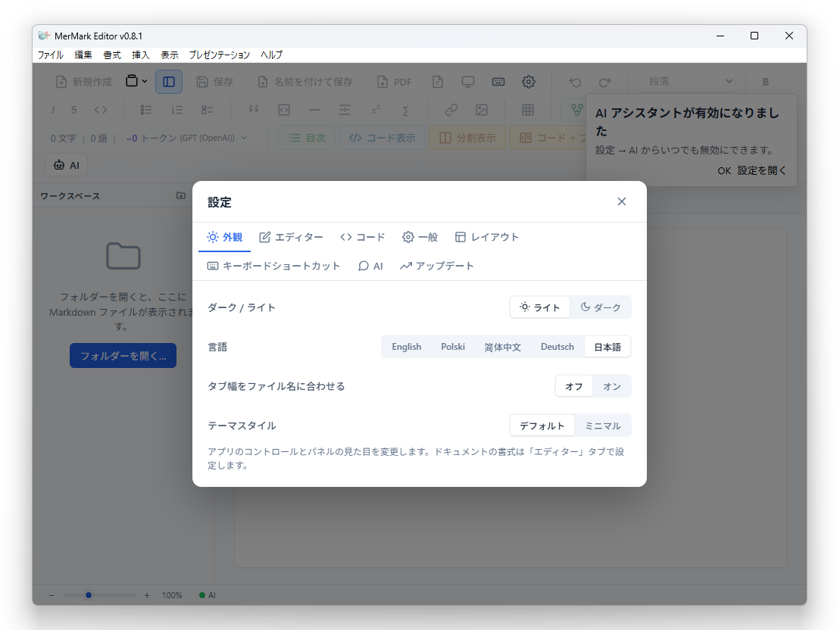Insert math sigma formula icon

tap(405, 111)
